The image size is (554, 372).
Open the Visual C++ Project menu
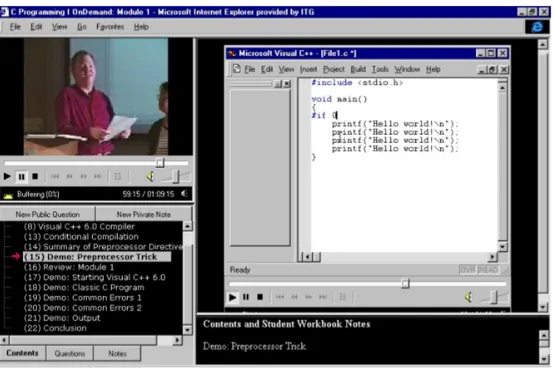334,69
